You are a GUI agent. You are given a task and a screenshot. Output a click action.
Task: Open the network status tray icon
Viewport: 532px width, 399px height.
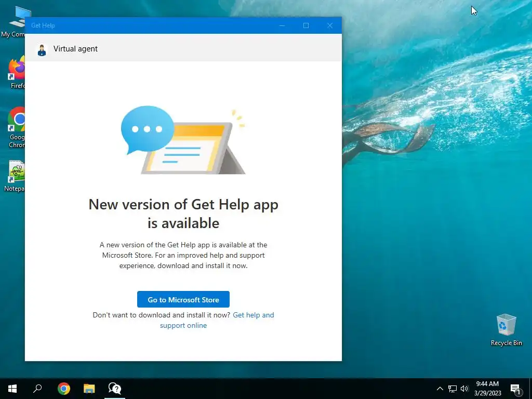point(453,389)
